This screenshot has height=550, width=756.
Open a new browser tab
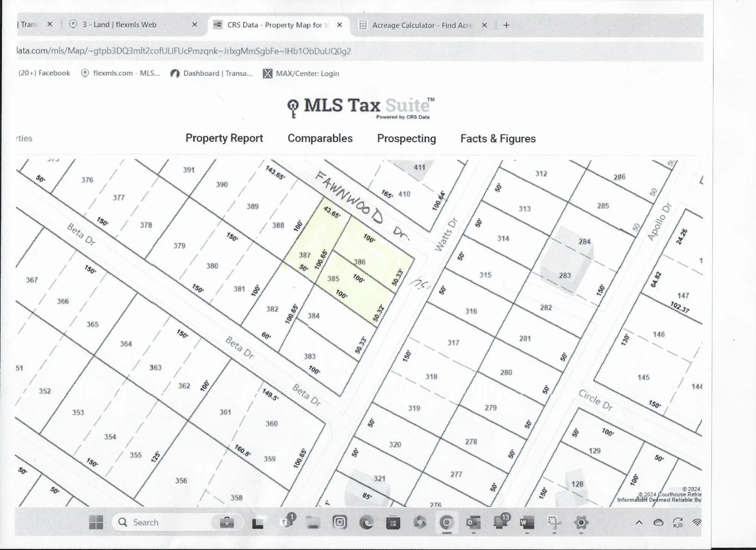506,25
